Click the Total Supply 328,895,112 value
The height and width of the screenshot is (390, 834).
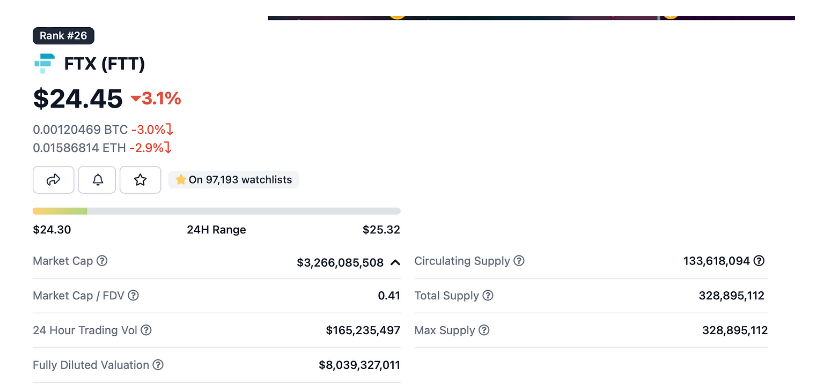731,295
